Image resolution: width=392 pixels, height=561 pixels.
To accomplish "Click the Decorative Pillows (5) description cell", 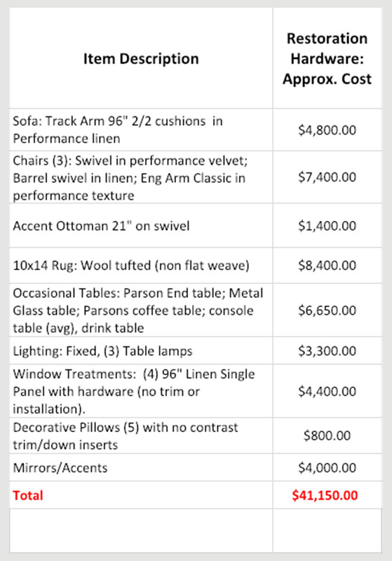I will click(x=141, y=435).
